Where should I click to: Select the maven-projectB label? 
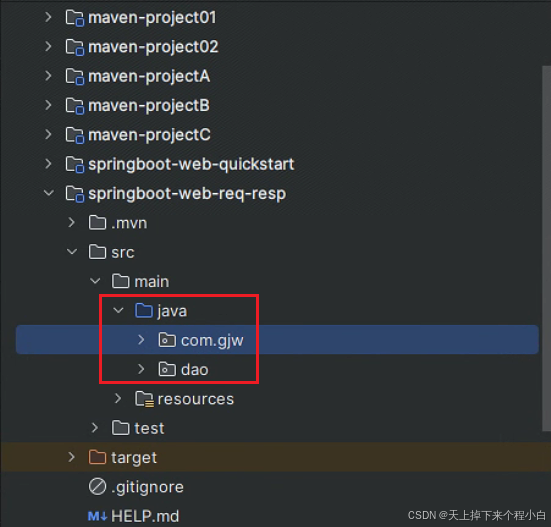149,106
